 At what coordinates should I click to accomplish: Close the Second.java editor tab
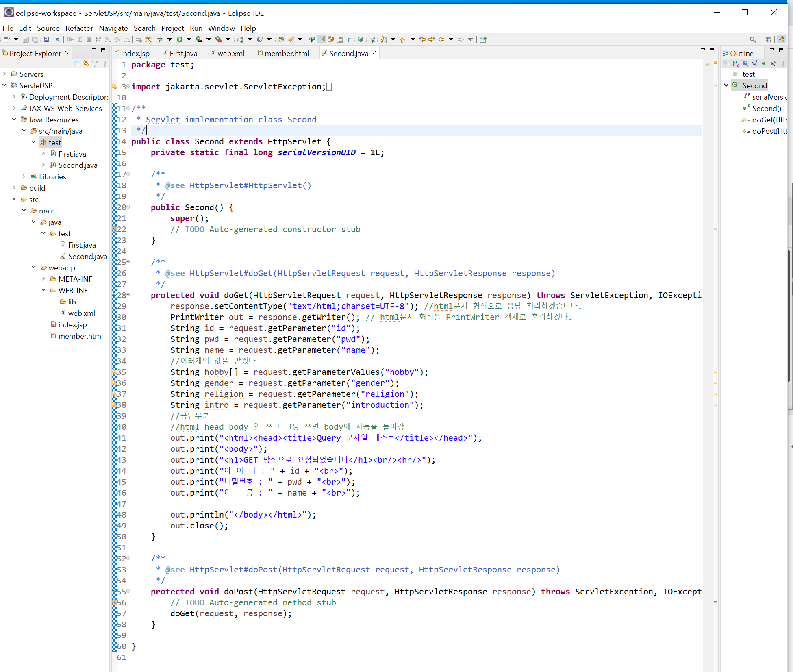374,53
